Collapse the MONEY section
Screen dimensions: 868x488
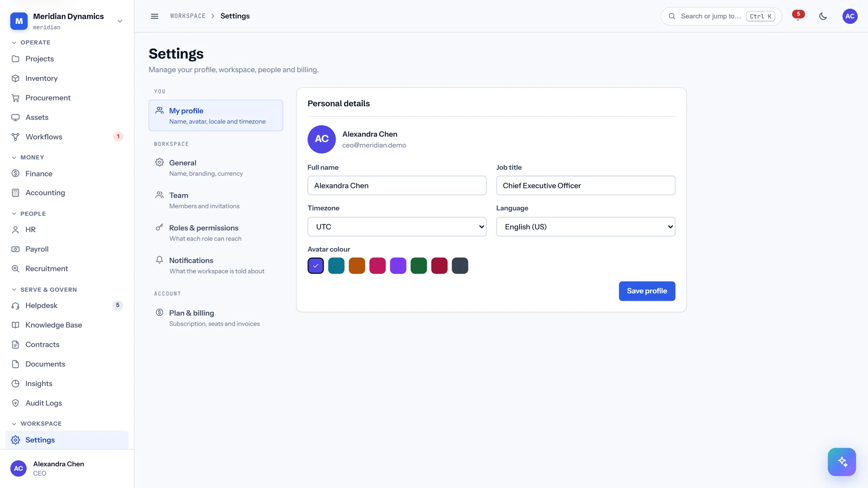28,158
